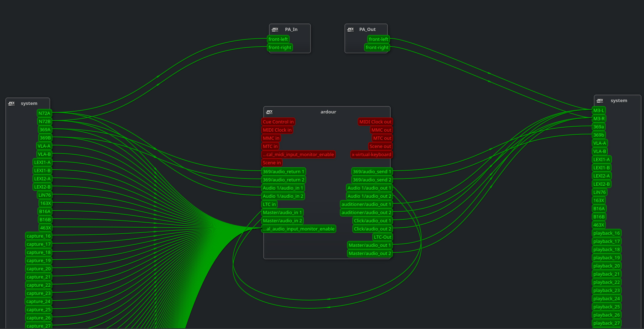
Task: Select the 369A capture port
Action: click(x=45, y=130)
